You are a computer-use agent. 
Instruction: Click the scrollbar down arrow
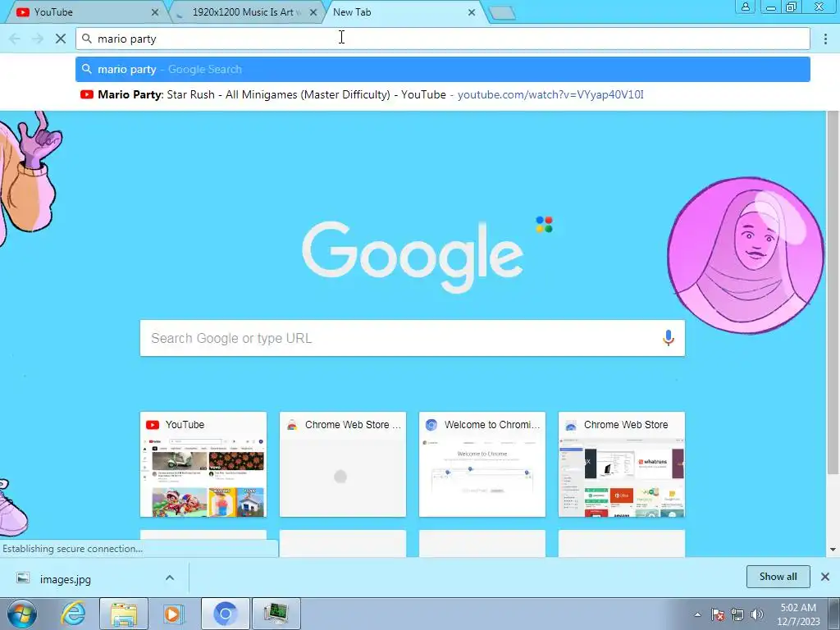[833, 549]
